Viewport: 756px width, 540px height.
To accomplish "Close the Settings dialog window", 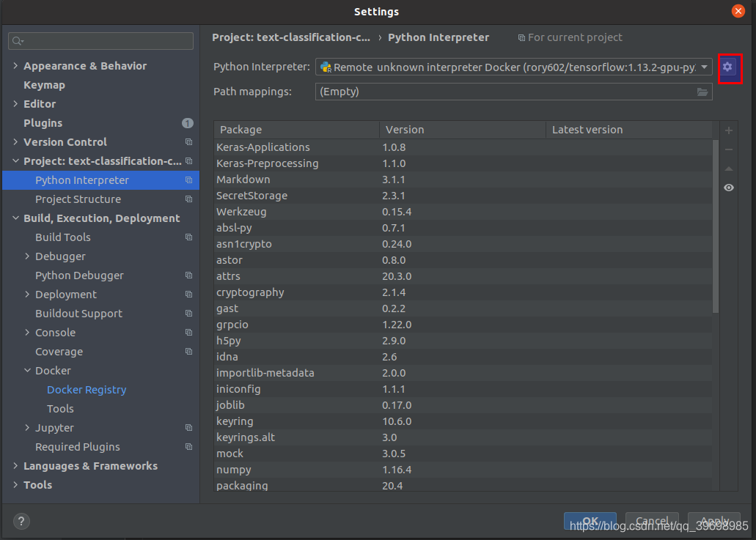I will [x=738, y=11].
